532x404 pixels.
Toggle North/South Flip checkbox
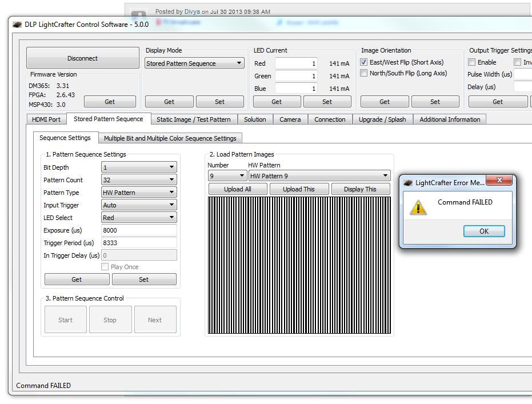click(363, 73)
